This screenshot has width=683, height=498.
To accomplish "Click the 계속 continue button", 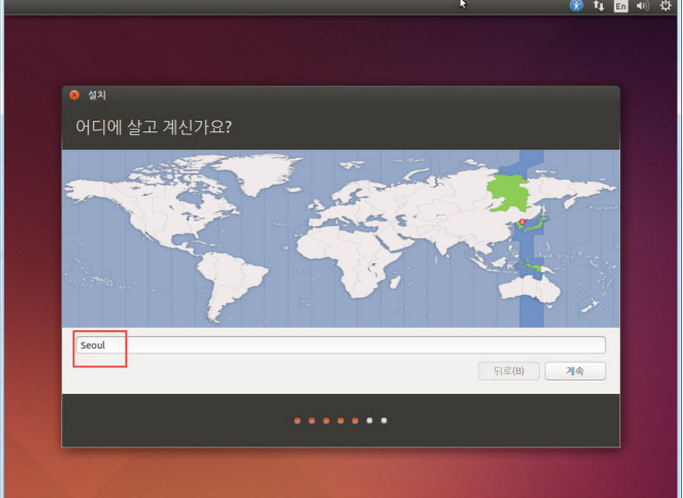I will tap(575, 371).
